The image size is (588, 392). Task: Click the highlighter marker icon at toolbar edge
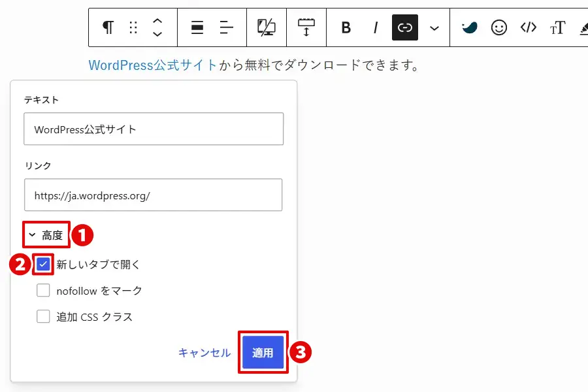[583, 29]
